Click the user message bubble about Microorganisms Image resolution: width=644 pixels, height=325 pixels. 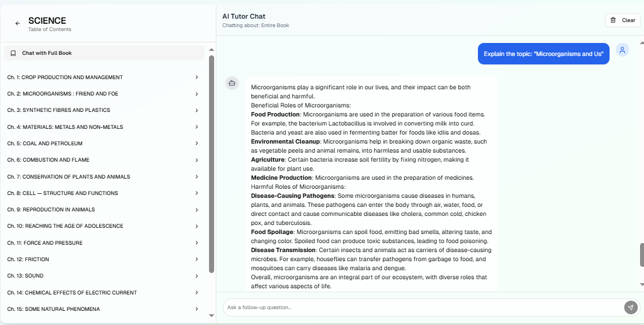click(543, 54)
